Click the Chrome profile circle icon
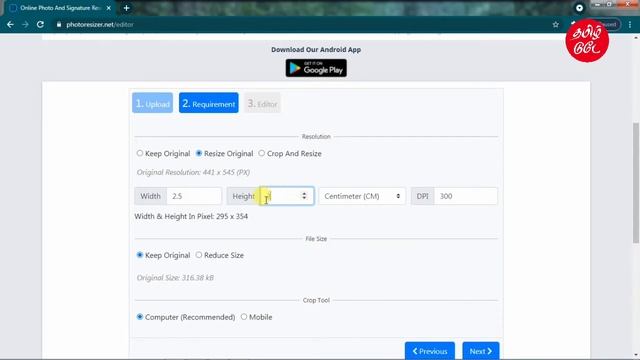The height and width of the screenshot is (360, 640). pos(579,8)
